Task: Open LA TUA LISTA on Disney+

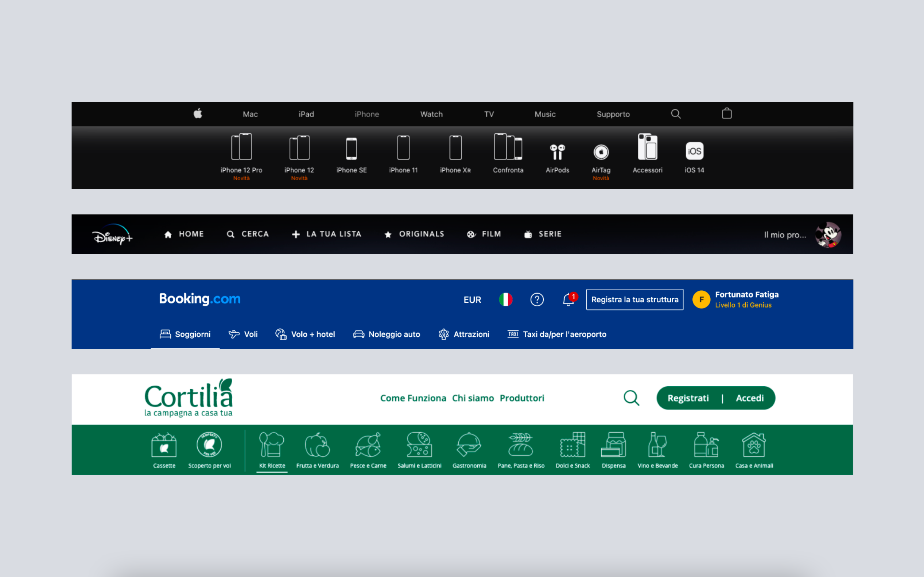Action: pyautogui.click(x=327, y=234)
